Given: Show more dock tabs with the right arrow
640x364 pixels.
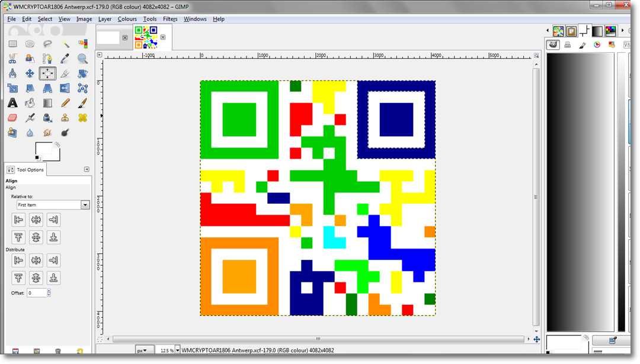Looking at the screenshot, I should pyautogui.click(x=622, y=31).
